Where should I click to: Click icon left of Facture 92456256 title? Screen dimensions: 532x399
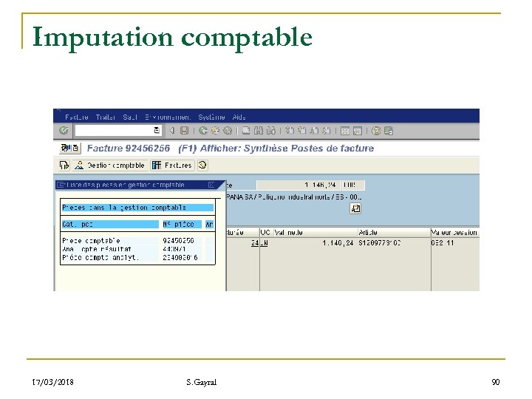[70, 149]
